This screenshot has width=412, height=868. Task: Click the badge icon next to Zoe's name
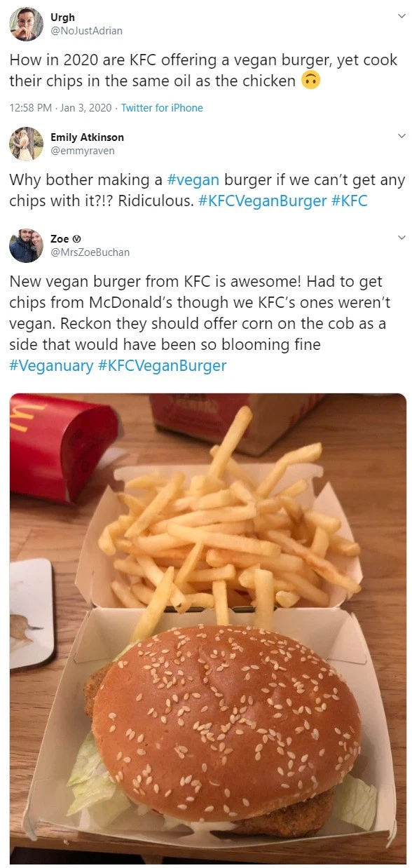[76, 239]
